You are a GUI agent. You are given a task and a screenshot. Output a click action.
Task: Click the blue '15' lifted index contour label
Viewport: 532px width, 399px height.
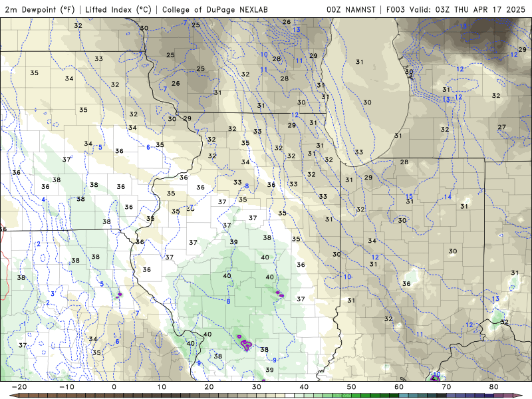[409, 196]
